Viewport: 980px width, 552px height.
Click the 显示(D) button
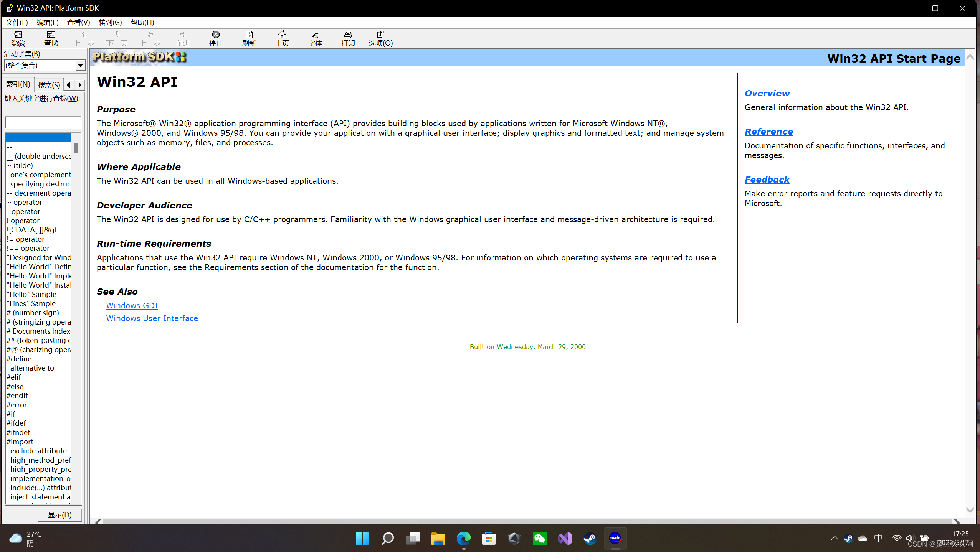click(x=59, y=515)
